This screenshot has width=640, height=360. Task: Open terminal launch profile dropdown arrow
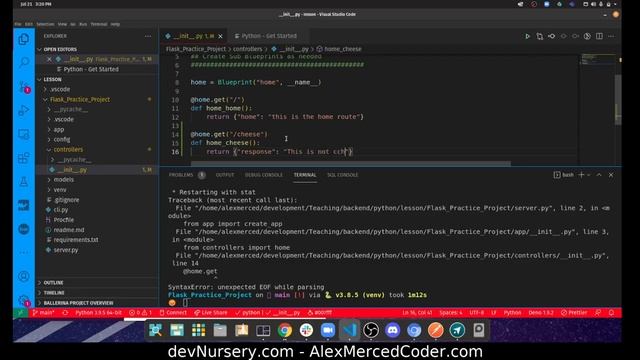[x=589, y=175]
